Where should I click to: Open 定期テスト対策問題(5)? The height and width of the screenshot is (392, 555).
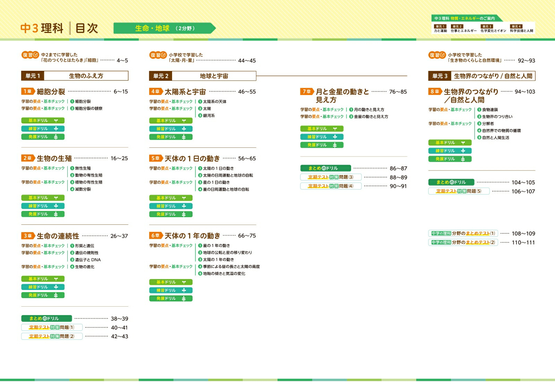click(x=459, y=191)
